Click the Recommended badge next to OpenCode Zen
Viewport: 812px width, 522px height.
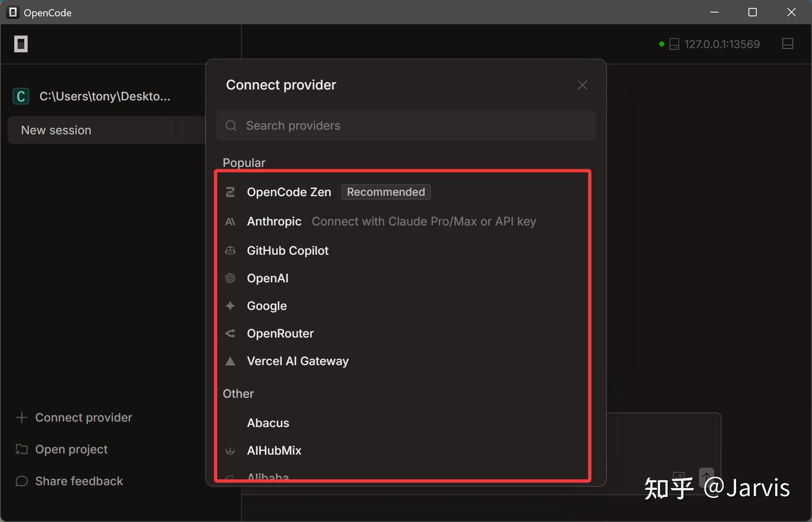[386, 192]
